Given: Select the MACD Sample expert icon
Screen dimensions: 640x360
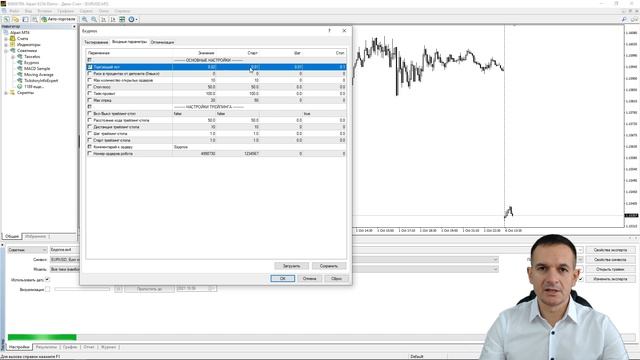Looking at the screenshot, I should pyautogui.click(x=20, y=69).
